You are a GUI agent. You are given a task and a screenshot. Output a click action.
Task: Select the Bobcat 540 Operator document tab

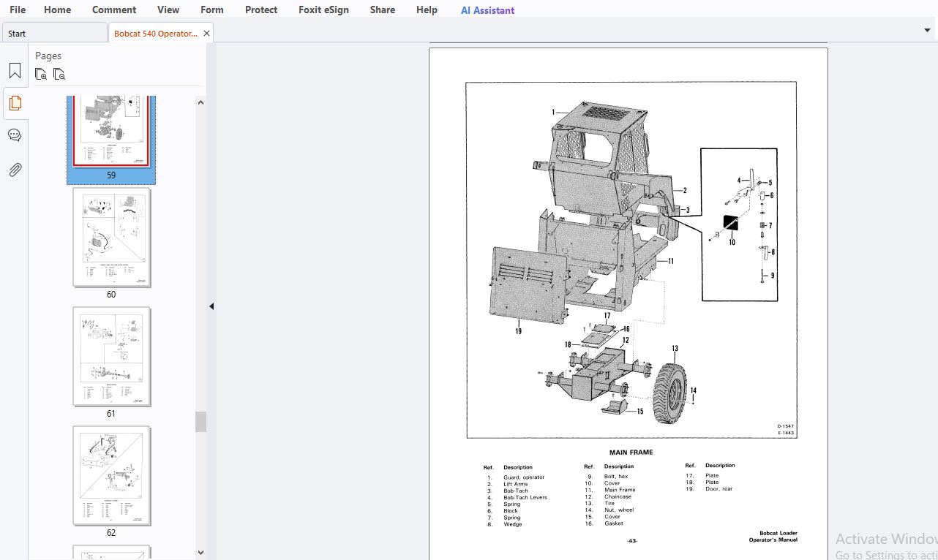156,34
